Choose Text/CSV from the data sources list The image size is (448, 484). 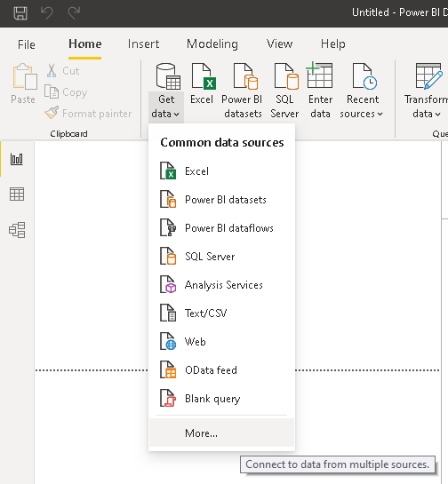221,313
